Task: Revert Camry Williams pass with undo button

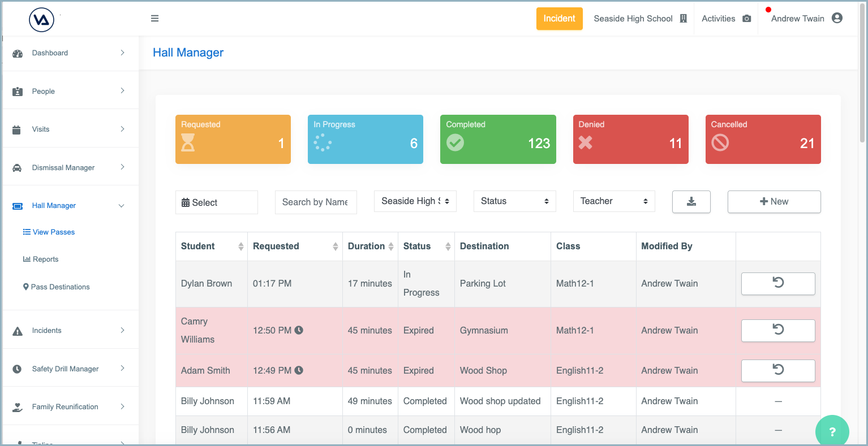Action: pyautogui.click(x=778, y=331)
